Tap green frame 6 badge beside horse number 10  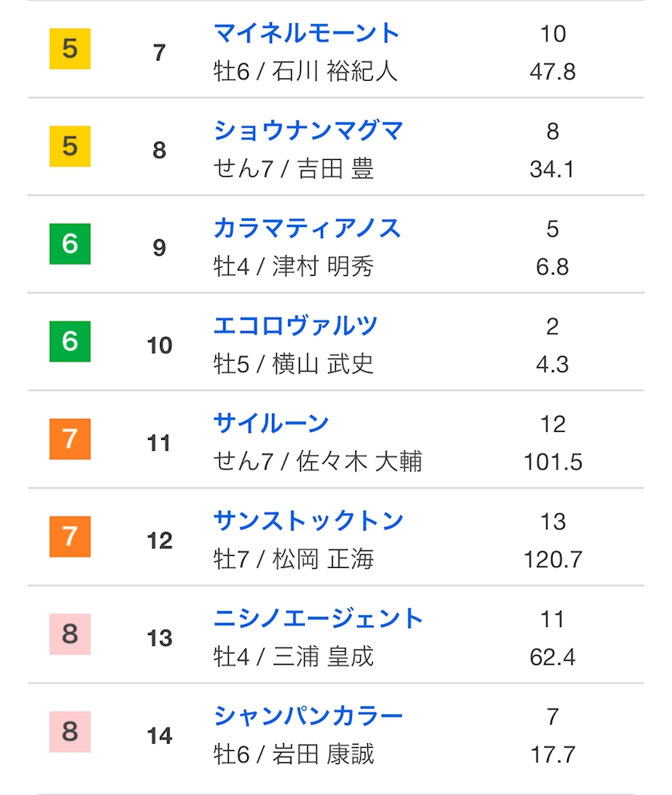click(70, 342)
